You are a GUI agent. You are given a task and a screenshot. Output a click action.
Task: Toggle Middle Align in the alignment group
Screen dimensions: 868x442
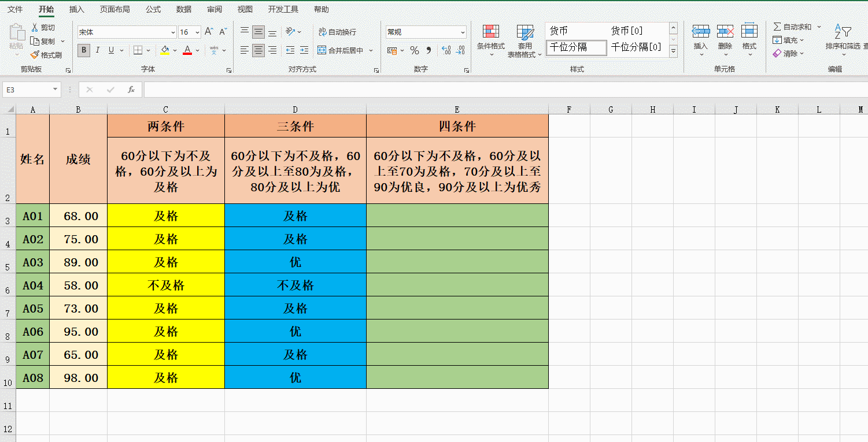click(258, 32)
